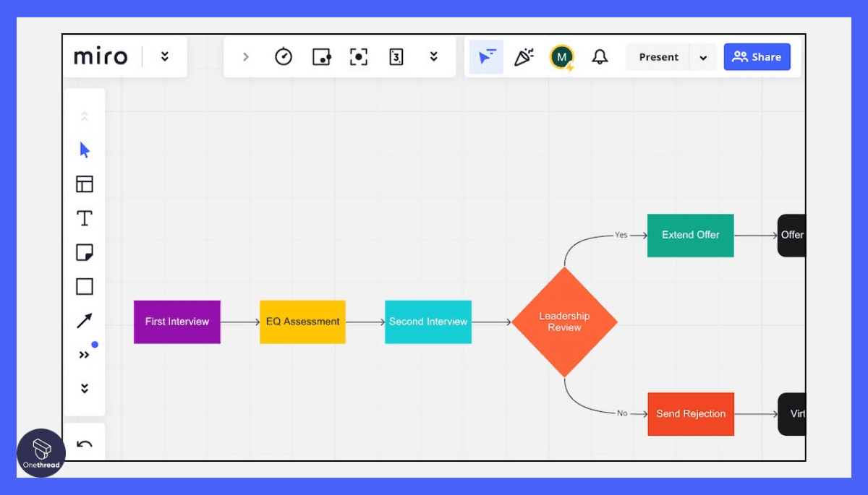This screenshot has width=868, height=495.
Task: Toggle collaborator cursors visibility
Action: 486,56
